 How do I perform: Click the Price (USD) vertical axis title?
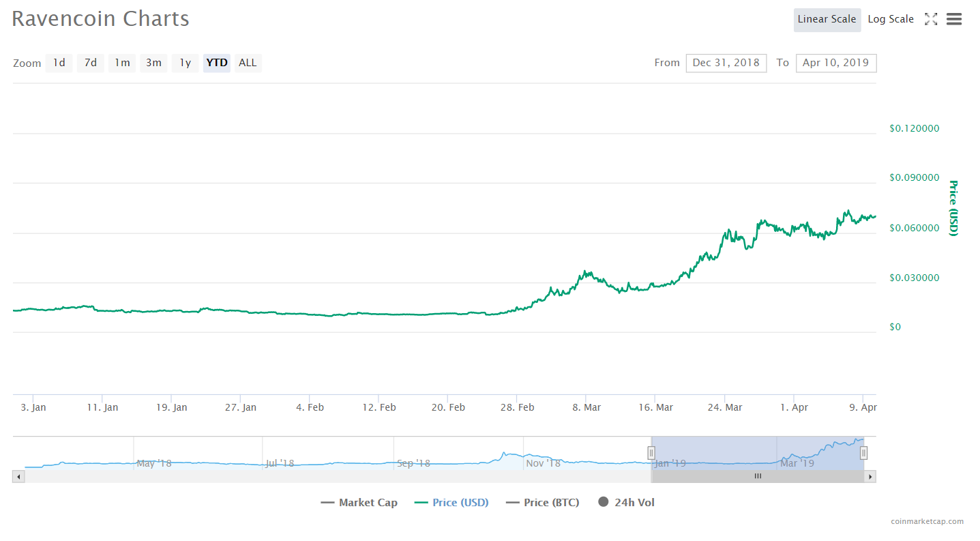[953, 208]
